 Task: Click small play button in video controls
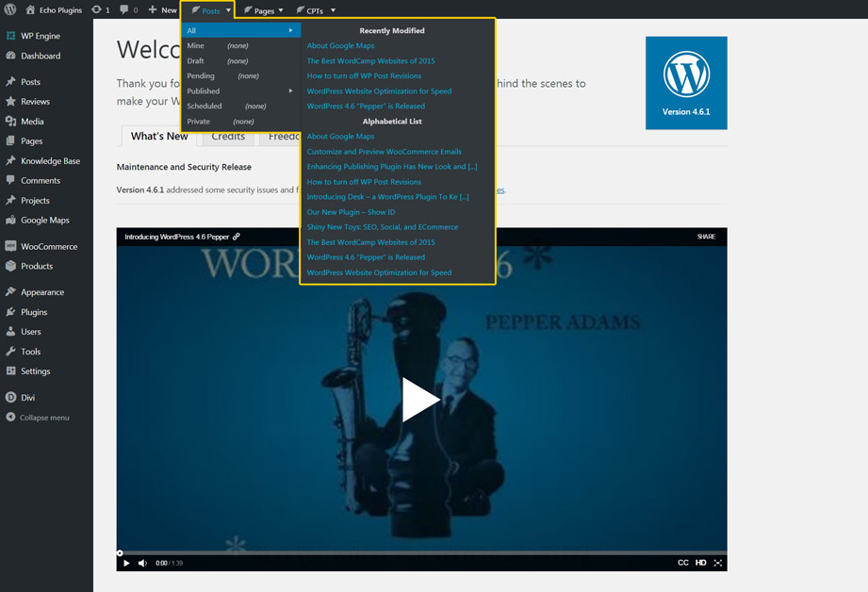126,563
